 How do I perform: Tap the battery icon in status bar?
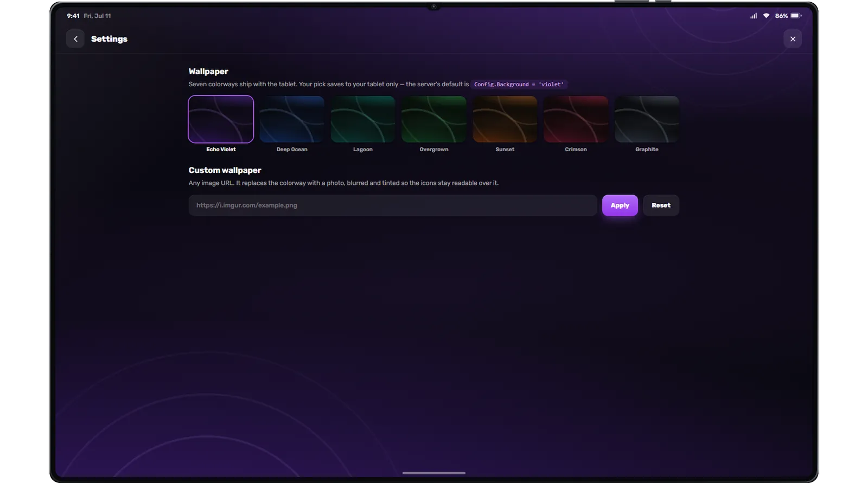tap(796, 16)
